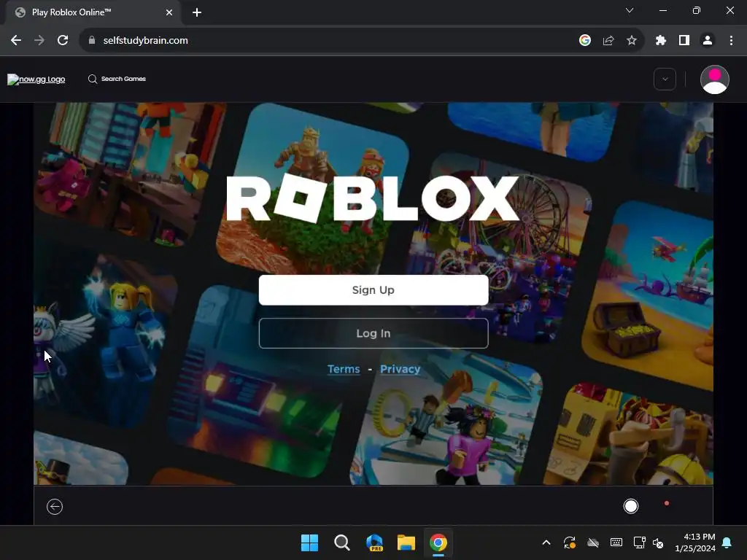Select the Play Roblox Online tab

(93, 12)
